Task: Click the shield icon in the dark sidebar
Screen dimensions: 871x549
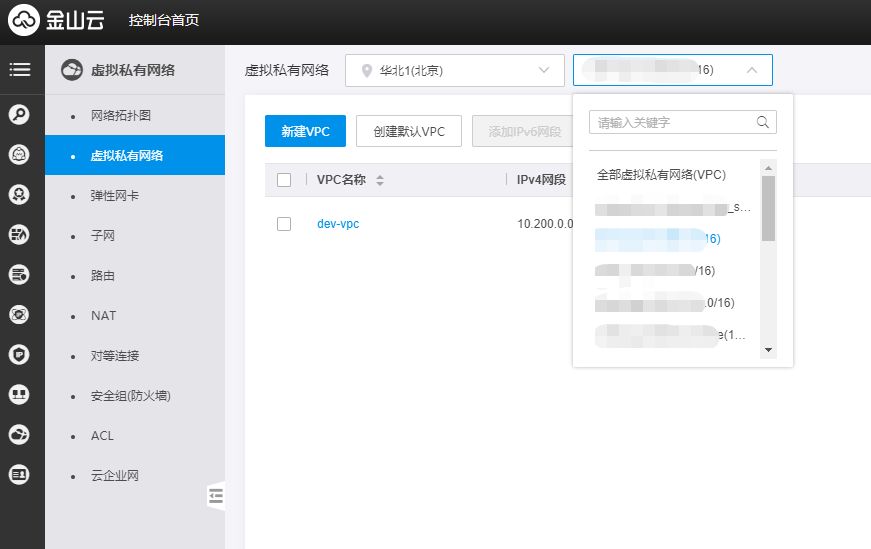Action: pos(19,355)
